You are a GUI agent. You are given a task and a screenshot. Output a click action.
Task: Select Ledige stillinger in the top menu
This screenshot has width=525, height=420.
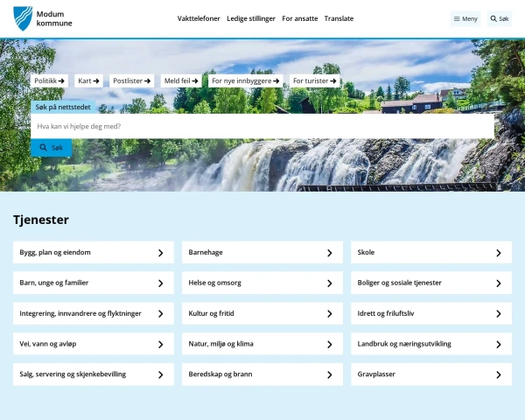[251, 18]
